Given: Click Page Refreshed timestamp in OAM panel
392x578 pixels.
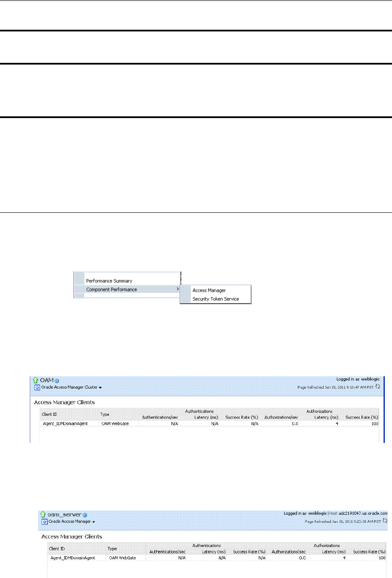Looking at the screenshot, I should click(336, 387).
